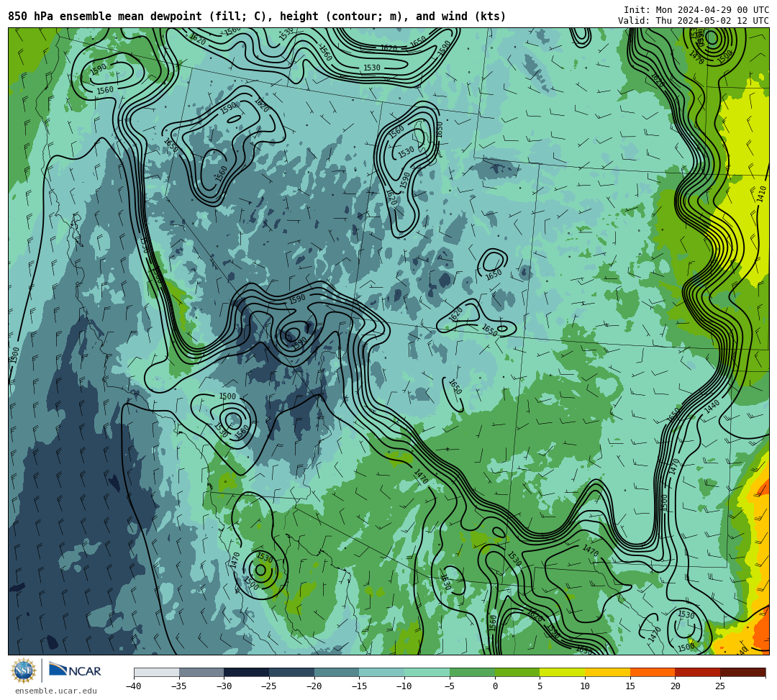Select the 850 hPa ensemble mean dewpoint title

pyautogui.click(x=257, y=17)
